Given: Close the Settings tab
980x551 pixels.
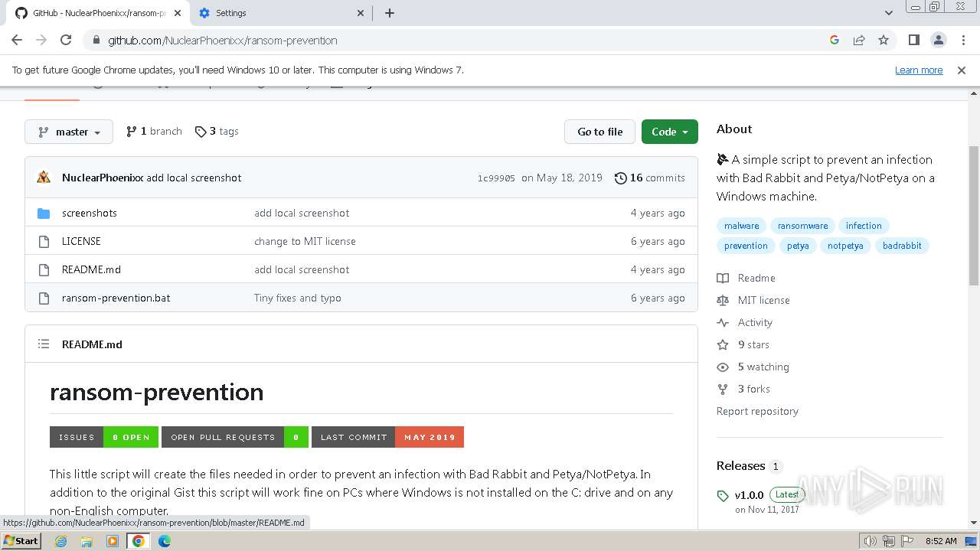Looking at the screenshot, I should click(361, 13).
